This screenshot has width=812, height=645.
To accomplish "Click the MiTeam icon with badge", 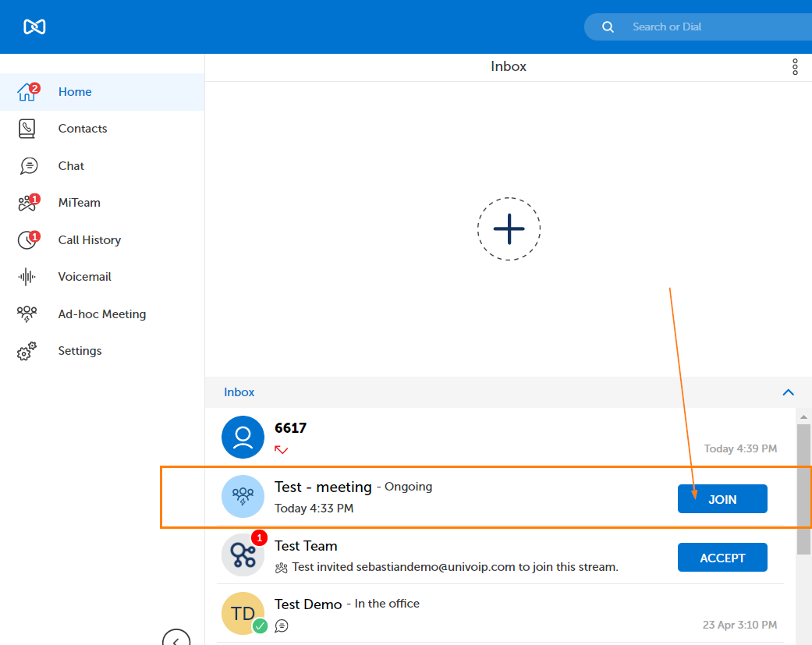I will (x=28, y=203).
